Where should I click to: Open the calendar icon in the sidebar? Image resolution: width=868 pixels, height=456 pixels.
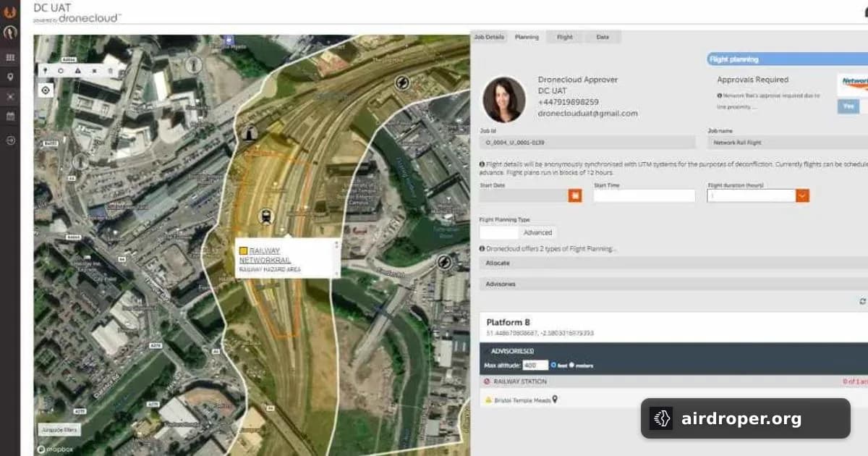pyautogui.click(x=10, y=116)
